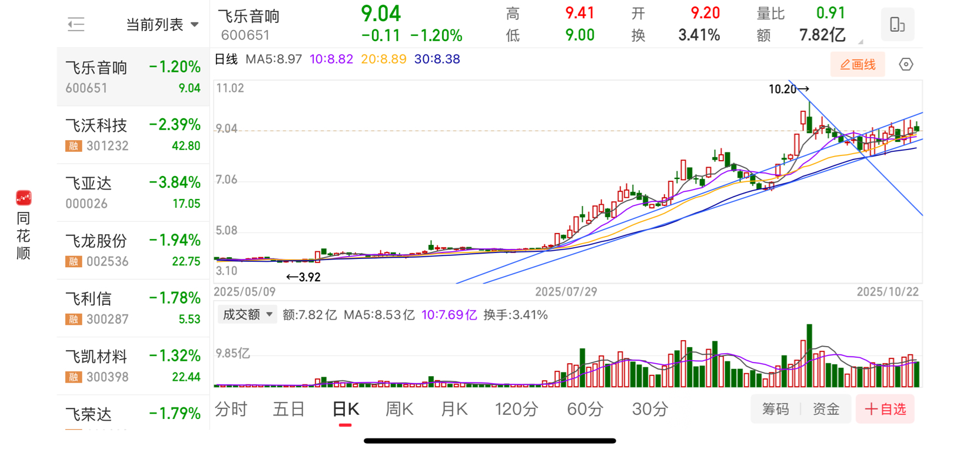Image resolution: width=980 pixels, height=452 pixels.
Task: Click the 日线 period label
Action: click(x=226, y=59)
